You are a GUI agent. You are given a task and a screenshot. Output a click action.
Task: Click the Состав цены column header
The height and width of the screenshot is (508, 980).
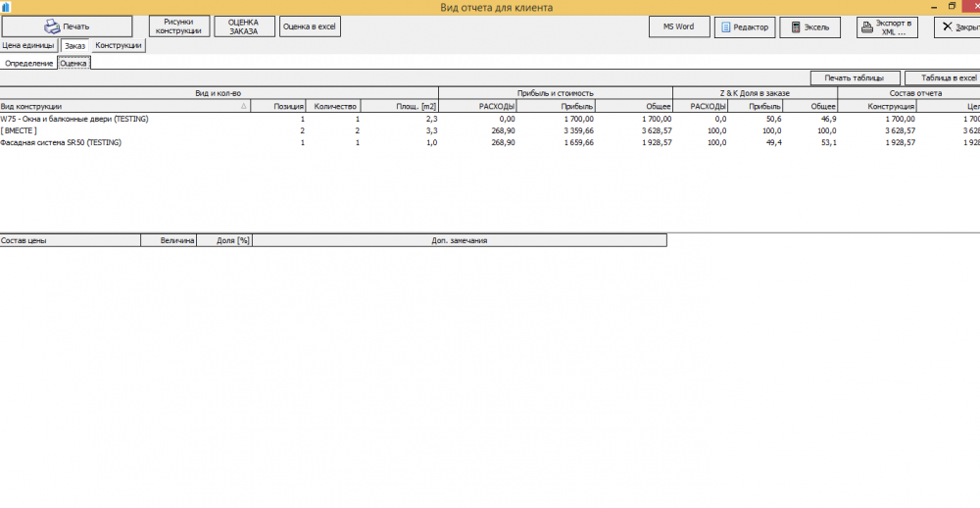tap(70, 240)
